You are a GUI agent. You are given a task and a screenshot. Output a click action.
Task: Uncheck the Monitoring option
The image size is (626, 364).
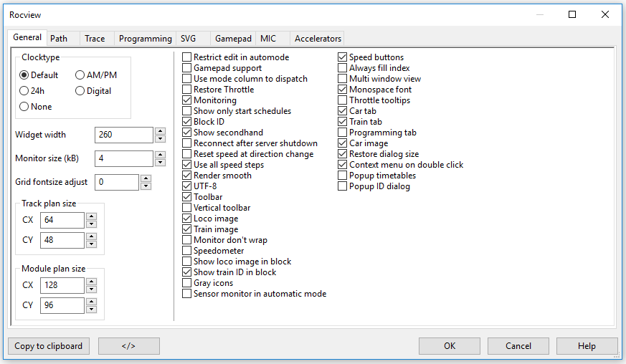[187, 100]
